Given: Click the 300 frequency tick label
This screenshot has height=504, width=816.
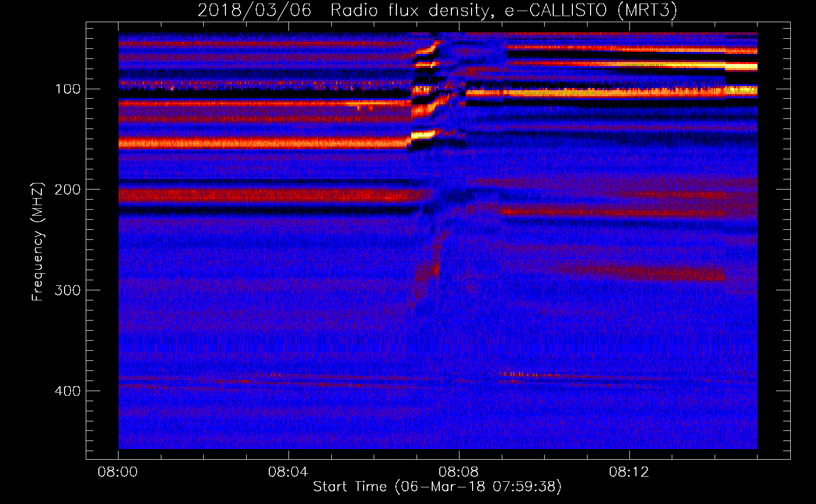Looking at the screenshot, I should pyautogui.click(x=68, y=290).
